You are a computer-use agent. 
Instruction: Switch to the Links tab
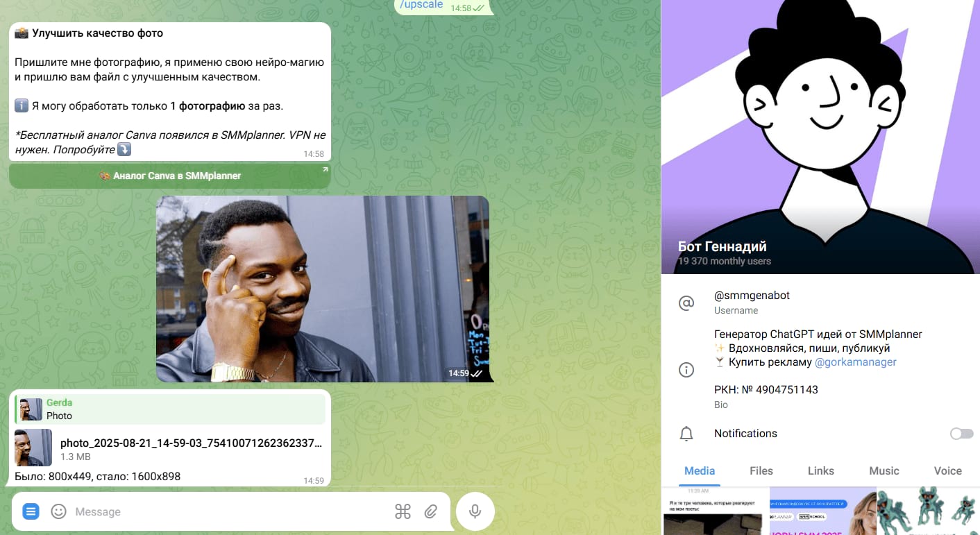point(821,470)
